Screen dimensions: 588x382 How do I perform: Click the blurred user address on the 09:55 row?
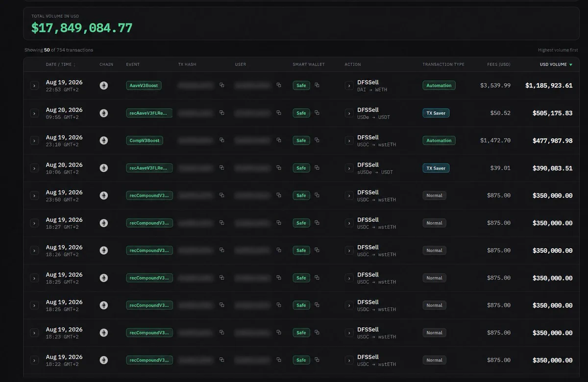(x=253, y=113)
